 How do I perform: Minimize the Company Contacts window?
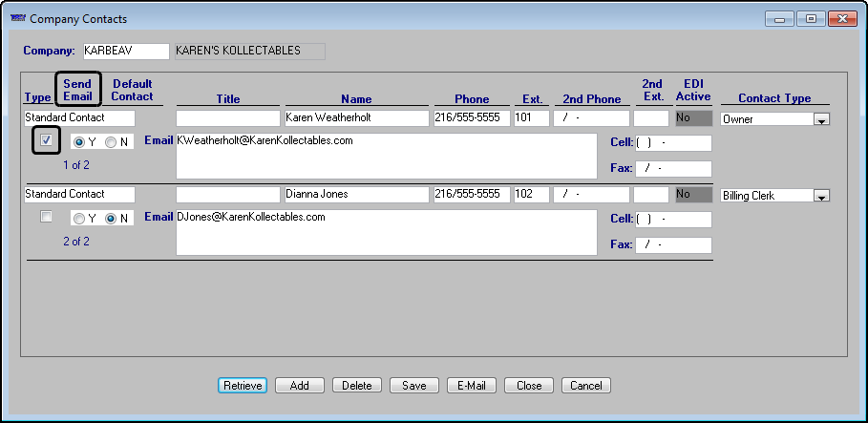pos(780,19)
